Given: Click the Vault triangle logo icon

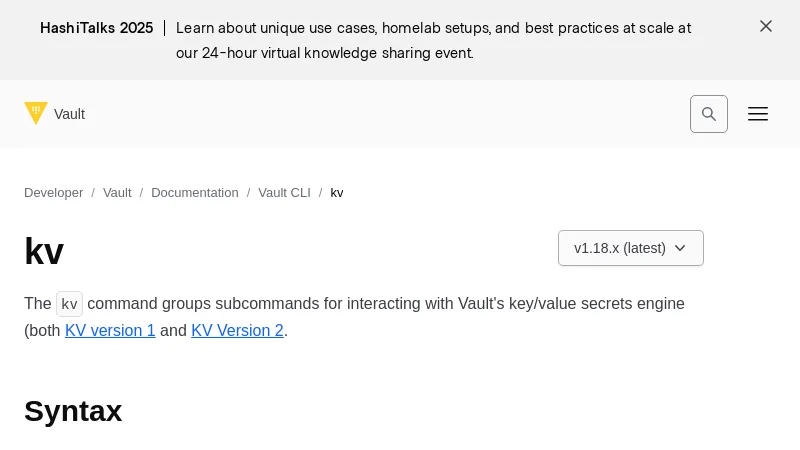Looking at the screenshot, I should tap(36, 113).
